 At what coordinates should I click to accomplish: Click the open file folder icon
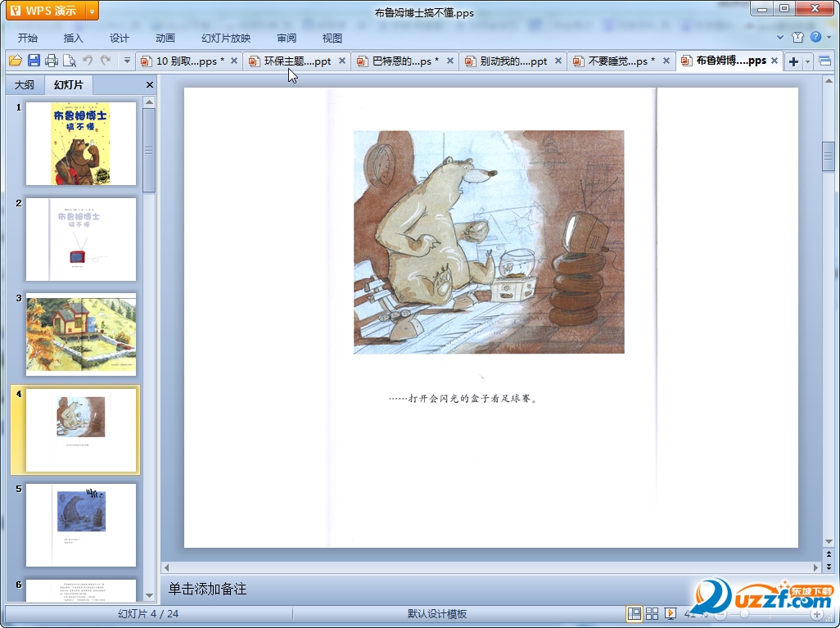point(16,61)
